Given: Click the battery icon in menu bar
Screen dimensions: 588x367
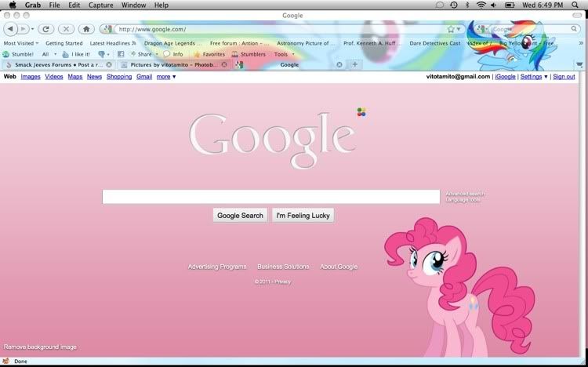Looking at the screenshot, I should click(x=510, y=5).
